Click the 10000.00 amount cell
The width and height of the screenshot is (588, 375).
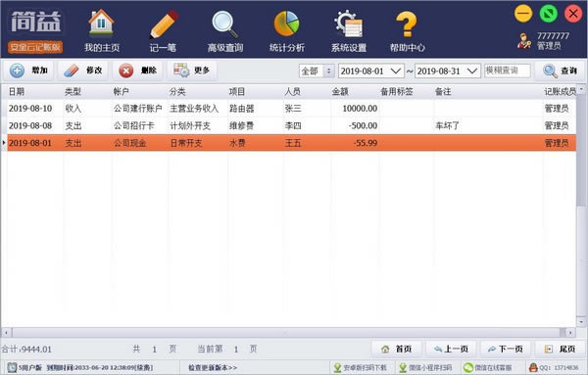point(360,109)
